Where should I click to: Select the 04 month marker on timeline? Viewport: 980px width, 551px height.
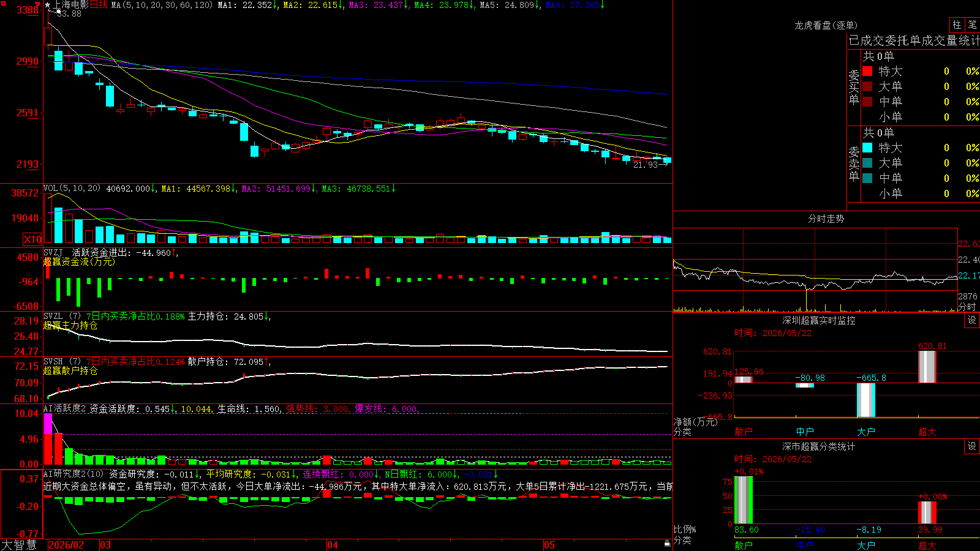(x=332, y=545)
